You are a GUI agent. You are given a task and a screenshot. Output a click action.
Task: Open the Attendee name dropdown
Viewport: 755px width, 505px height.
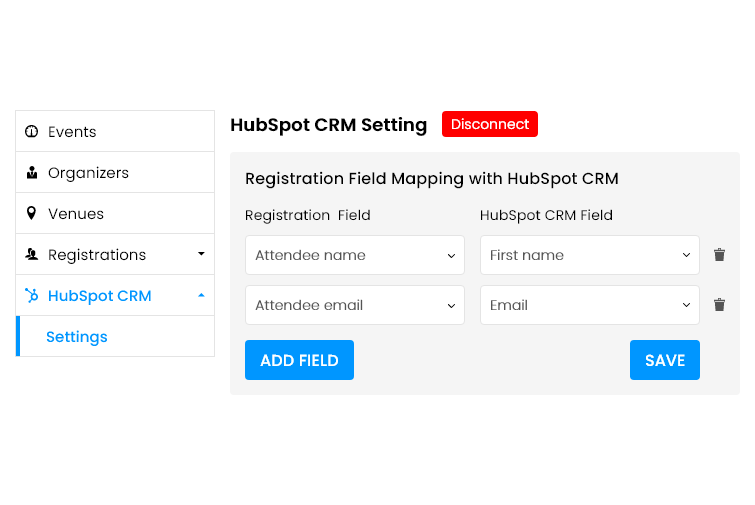pyautogui.click(x=355, y=255)
